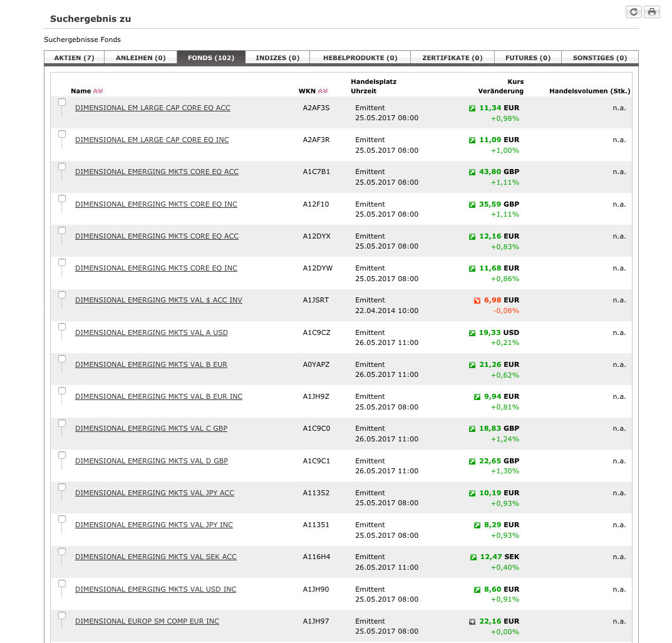This screenshot has height=643, width=672.
Task: Switch to the AKTIEN (7) tab
Action: 74,58
